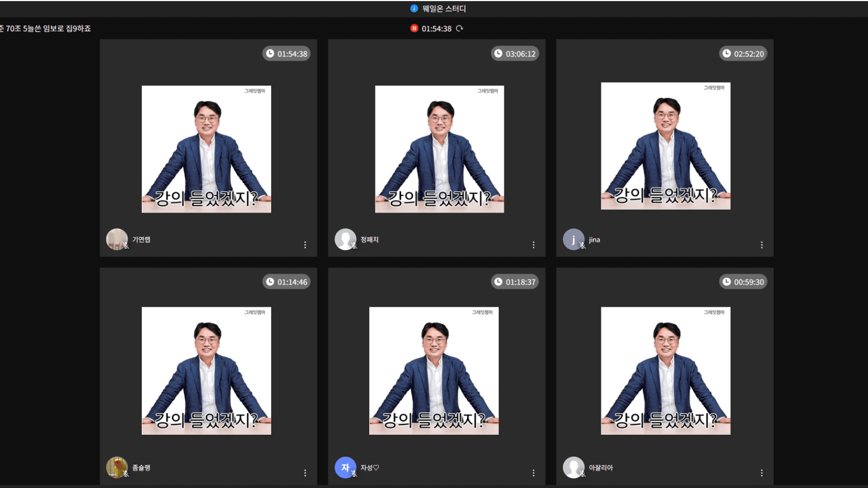Click the 01:54:38 study time badge on 기연랩's tile

(x=286, y=54)
